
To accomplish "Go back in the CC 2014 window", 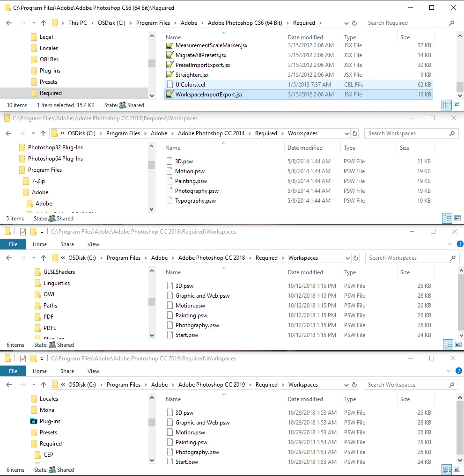I will [x=9, y=133].
